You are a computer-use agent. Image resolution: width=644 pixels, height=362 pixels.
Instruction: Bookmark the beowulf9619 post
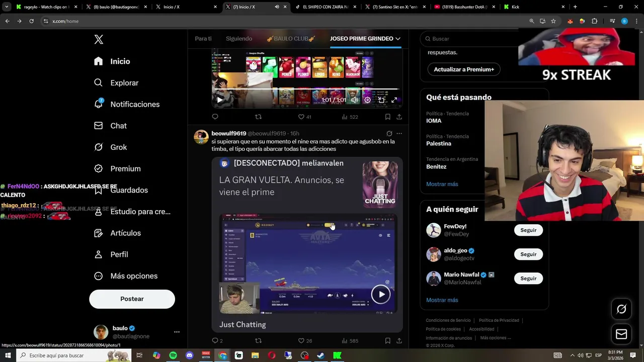[387, 340]
